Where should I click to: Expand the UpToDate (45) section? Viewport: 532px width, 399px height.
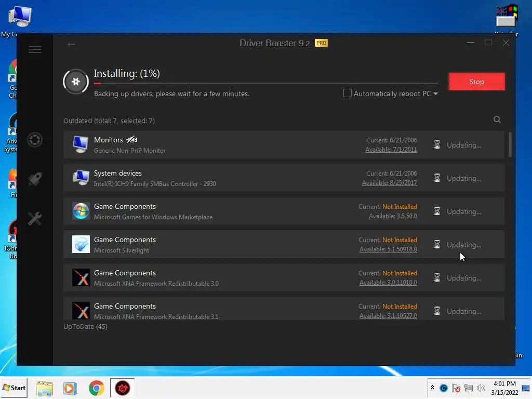[86, 326]
